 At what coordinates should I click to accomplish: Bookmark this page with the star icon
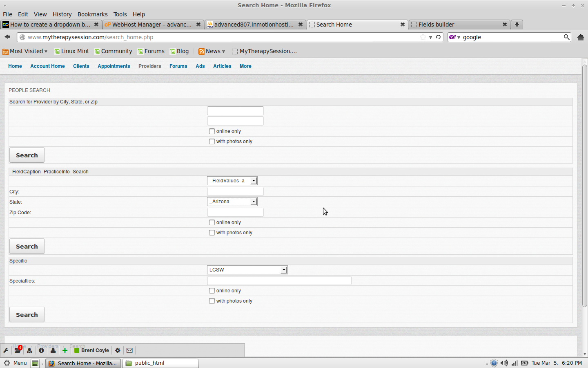click(423, 37)
